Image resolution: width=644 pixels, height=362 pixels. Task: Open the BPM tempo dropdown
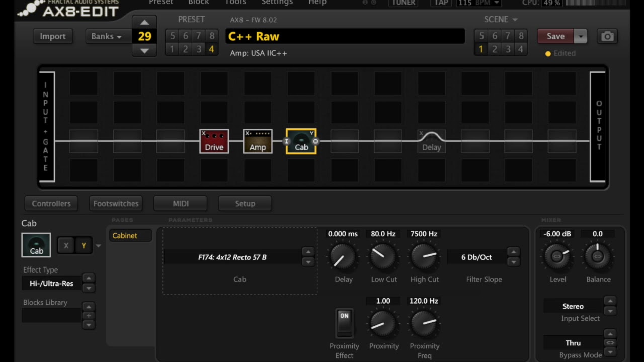point(478,3)
